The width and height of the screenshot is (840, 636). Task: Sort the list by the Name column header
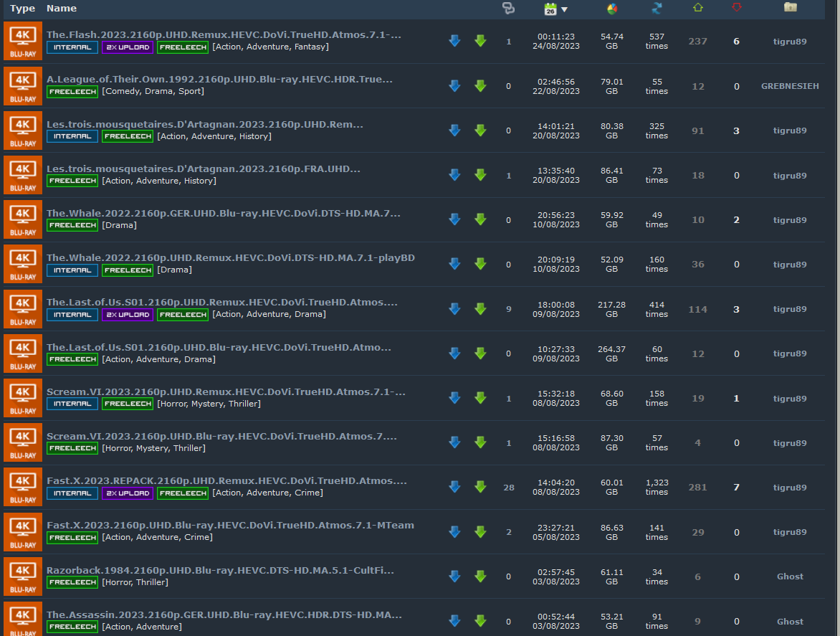pos(62,9)
